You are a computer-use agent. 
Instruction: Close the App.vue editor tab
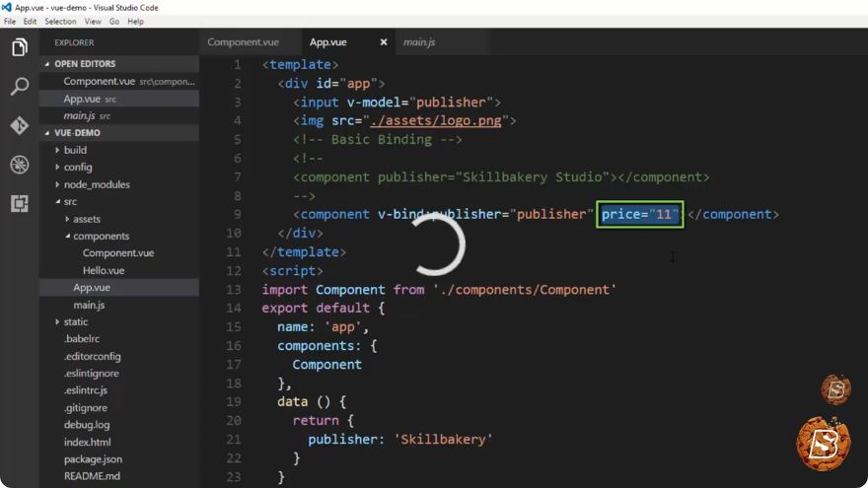384,42
